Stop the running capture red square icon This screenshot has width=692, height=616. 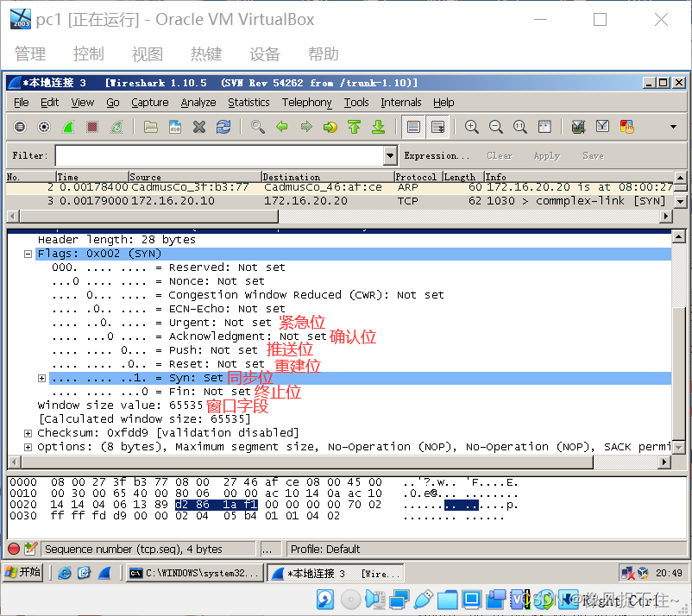[x=91, y=127]
